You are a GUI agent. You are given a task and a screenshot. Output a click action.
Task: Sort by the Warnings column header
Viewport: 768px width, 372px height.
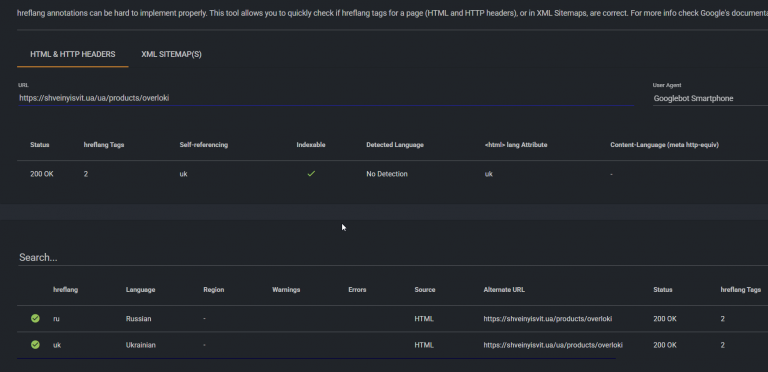(x=286, y=290)
